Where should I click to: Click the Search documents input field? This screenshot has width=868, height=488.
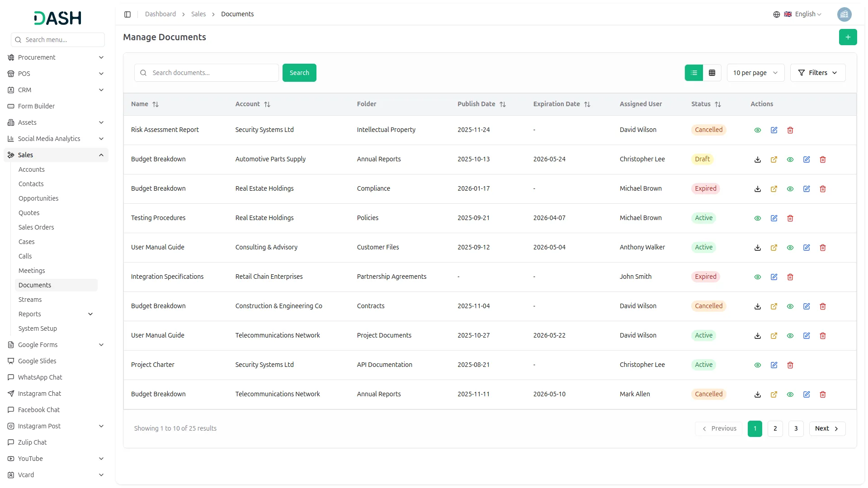212,73
